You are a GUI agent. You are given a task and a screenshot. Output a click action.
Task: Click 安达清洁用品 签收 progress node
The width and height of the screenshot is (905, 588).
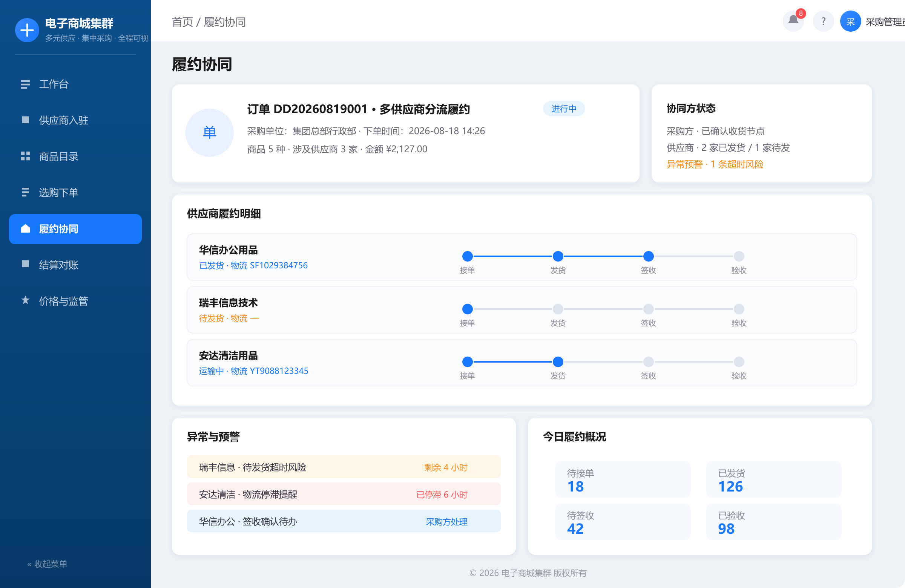coord(648,362)
